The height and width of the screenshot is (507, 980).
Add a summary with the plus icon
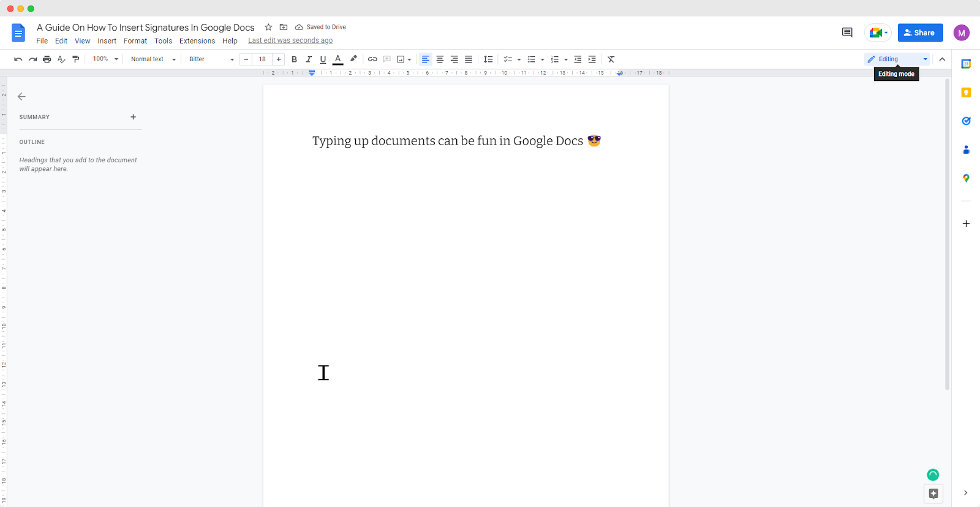point(133,117)
